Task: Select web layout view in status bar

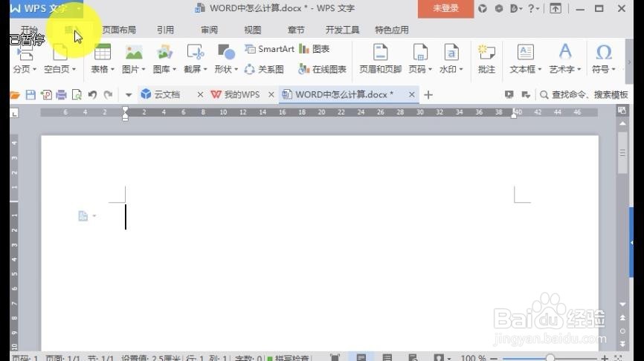Action: click(413, 358)
